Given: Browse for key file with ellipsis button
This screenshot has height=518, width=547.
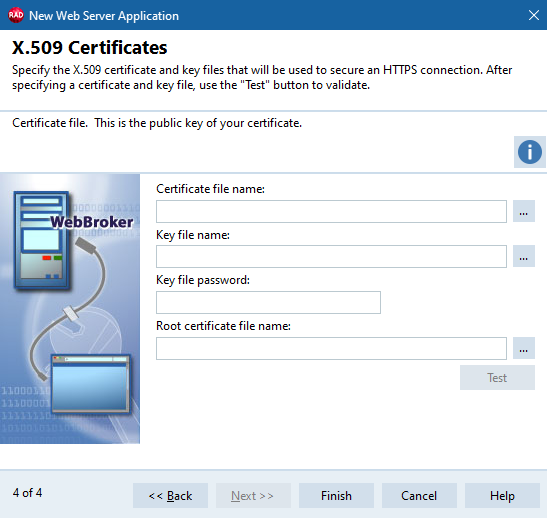Looking at the screenshot, I should (x=524, y=256).
